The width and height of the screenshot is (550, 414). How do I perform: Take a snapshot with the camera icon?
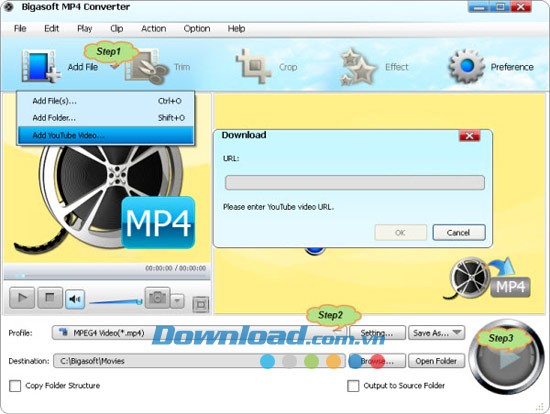click(157, 298)
